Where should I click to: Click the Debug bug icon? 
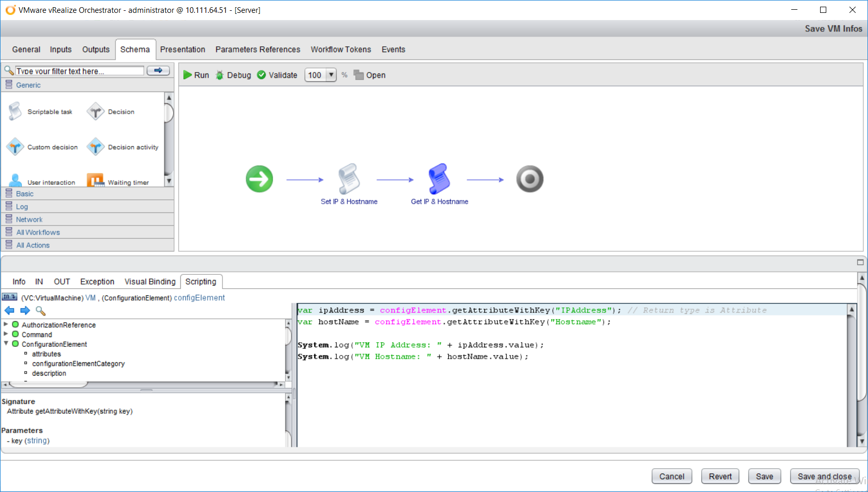220,75
